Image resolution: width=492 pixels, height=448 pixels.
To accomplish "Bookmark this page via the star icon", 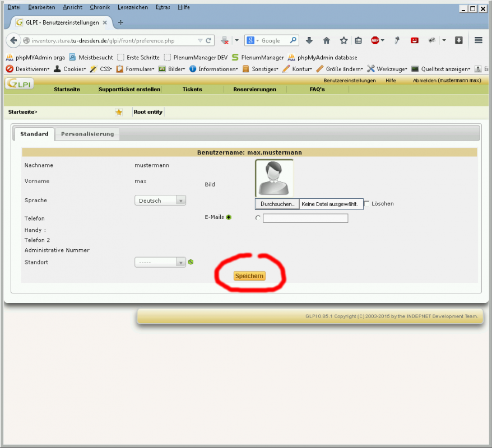I will 342,40.
